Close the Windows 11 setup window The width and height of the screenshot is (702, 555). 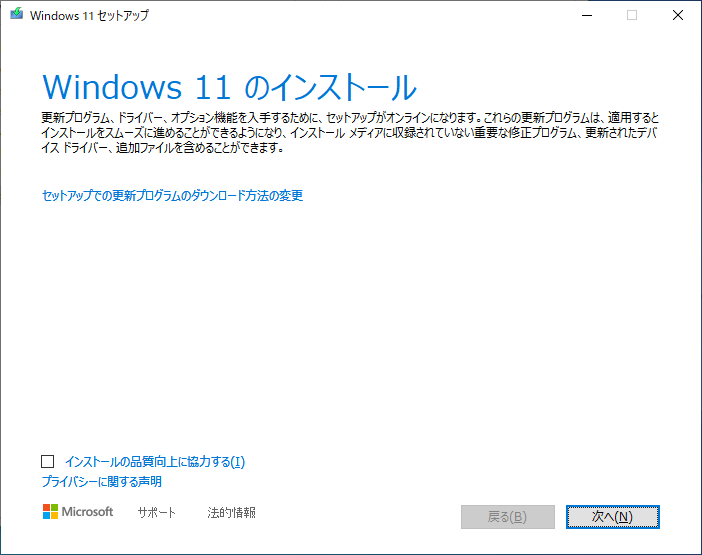coord(678,15)
